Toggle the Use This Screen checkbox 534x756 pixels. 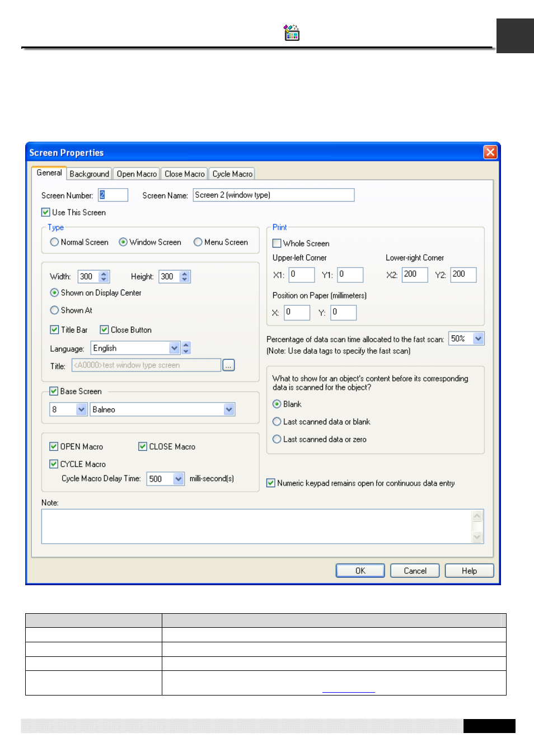click(46, 212)
